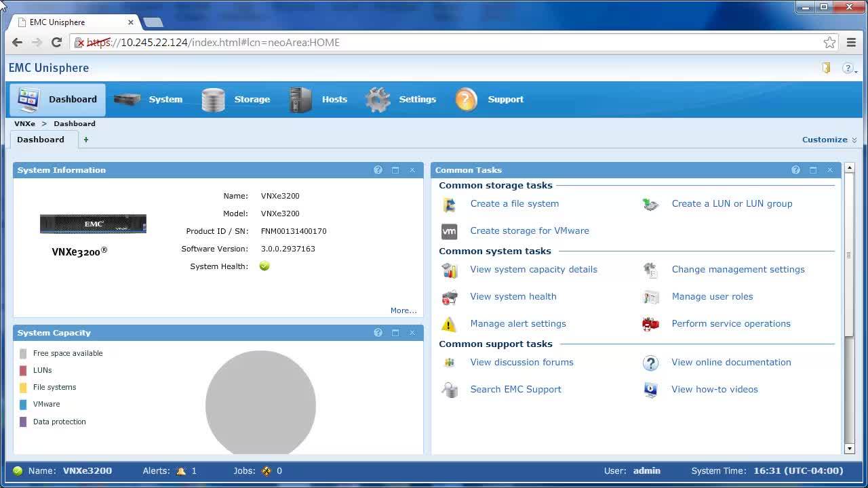
Task: Click the Perform service operations icon
Action: [650, 324]
